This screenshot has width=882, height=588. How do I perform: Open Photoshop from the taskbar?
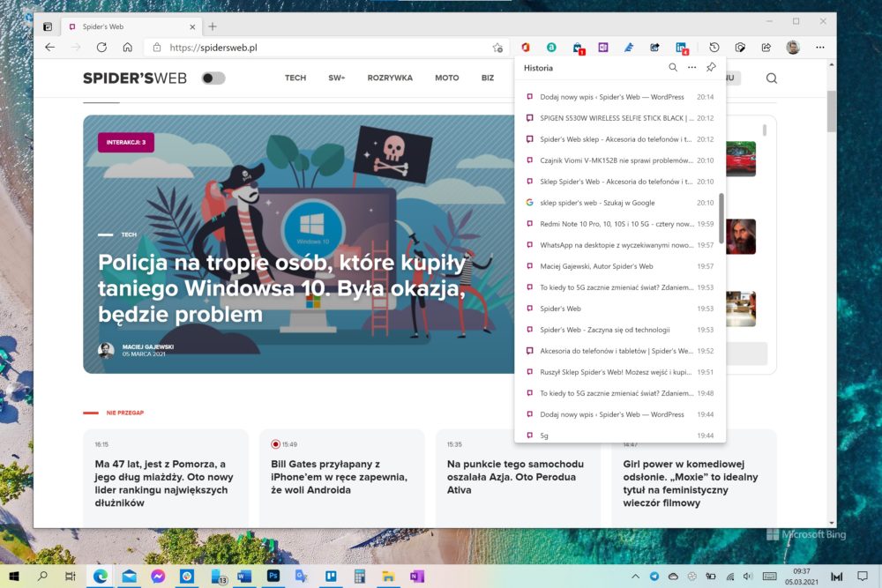[x=273, y=577]
